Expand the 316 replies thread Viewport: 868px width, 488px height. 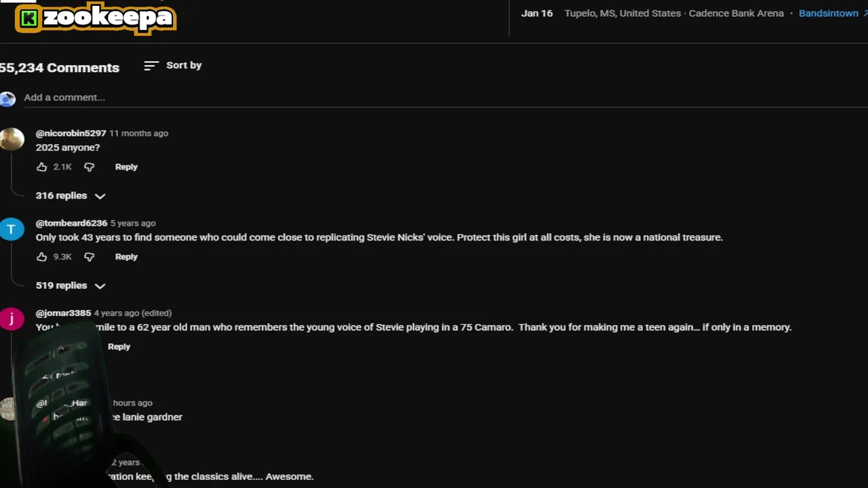pos(71,196)
